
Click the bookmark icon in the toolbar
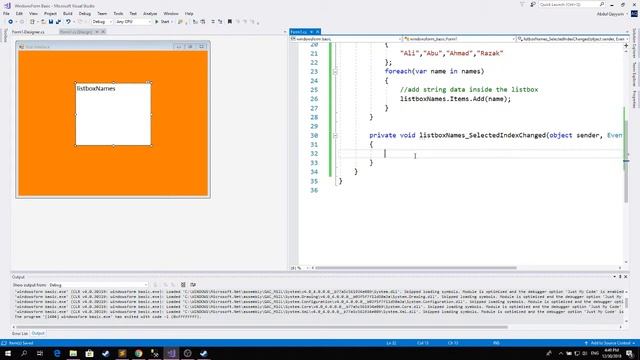[230, 22]
